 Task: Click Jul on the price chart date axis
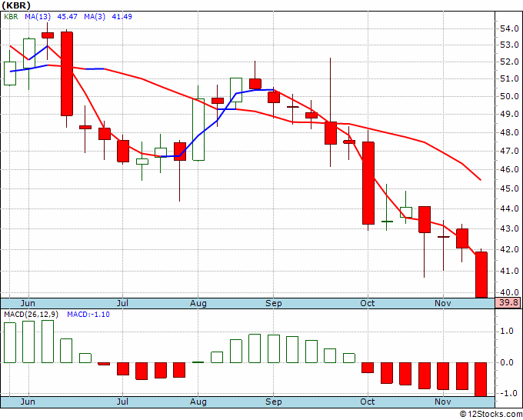pyautogui.click(x=123, y=303)
